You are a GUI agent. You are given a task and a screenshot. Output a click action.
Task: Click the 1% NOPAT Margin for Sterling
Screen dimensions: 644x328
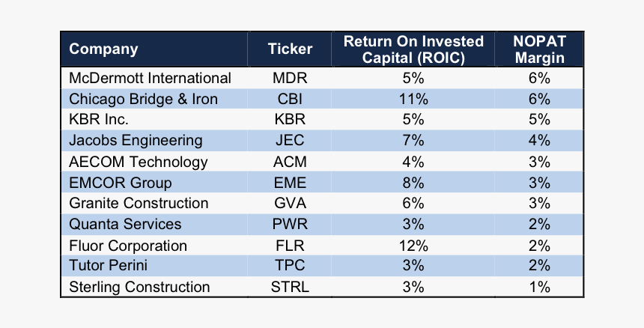539,288
